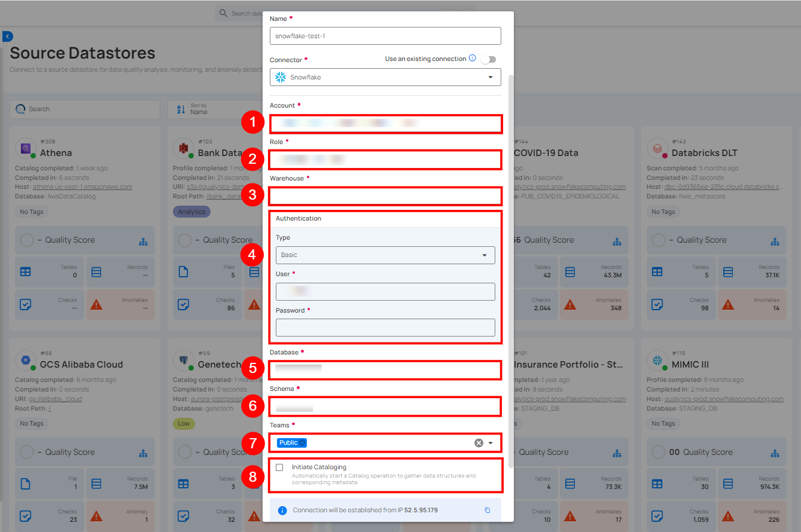Image resolution: width=801 pixels, height=532 pixels.
Task: Toggle Use an existing connection switch
Action: coord(488,59)
